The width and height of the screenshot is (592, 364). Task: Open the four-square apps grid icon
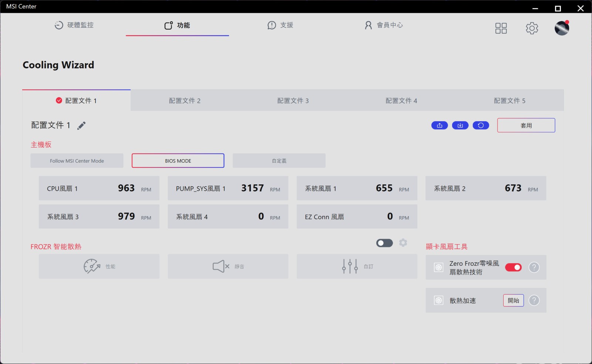(x=501, y=28)
